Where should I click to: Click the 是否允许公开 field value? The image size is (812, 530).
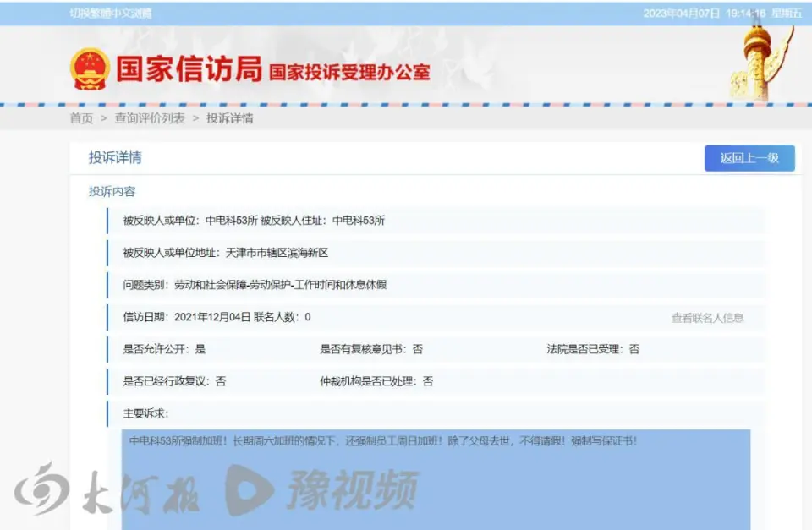200,349
